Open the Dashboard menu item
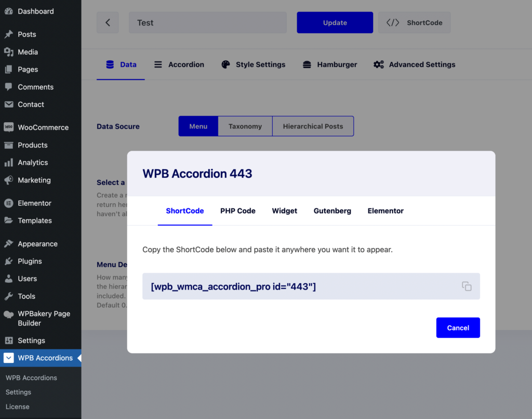 [x=41, y=11]
